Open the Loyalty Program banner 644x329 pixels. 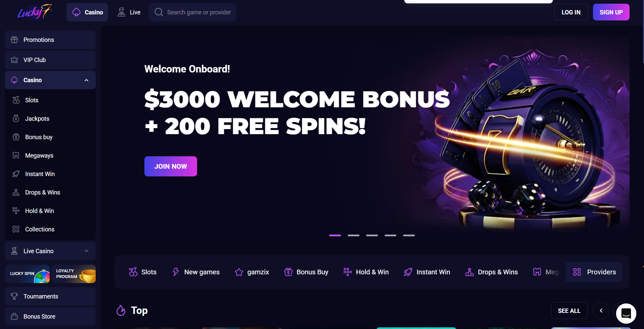(x=74, y=274)
